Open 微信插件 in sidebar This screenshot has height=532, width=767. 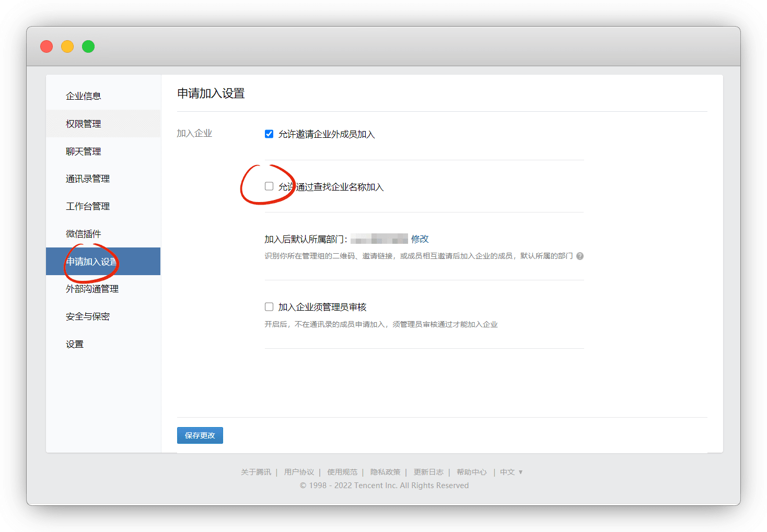point(84,234)
